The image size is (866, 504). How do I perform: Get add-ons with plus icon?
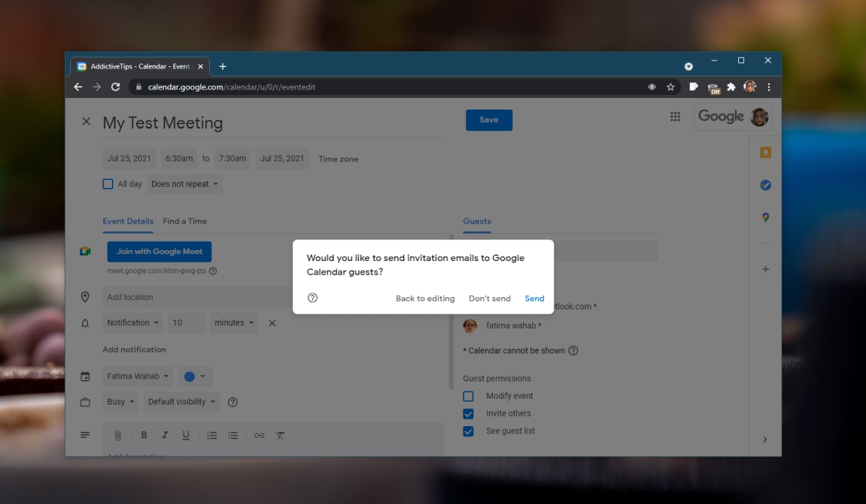766,269
